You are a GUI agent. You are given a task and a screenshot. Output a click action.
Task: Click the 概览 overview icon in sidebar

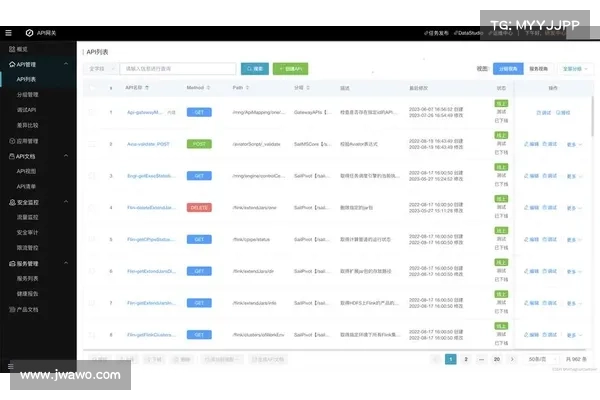click(x=9, y=49)
